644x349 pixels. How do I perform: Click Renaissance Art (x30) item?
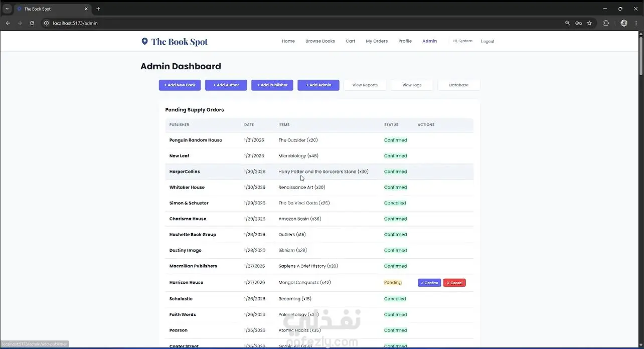(x=302, y=188)
